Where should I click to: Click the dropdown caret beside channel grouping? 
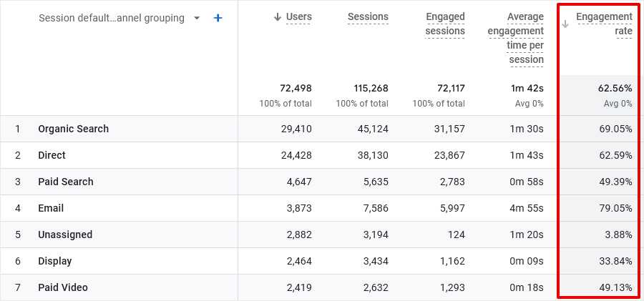pos(197,18)
